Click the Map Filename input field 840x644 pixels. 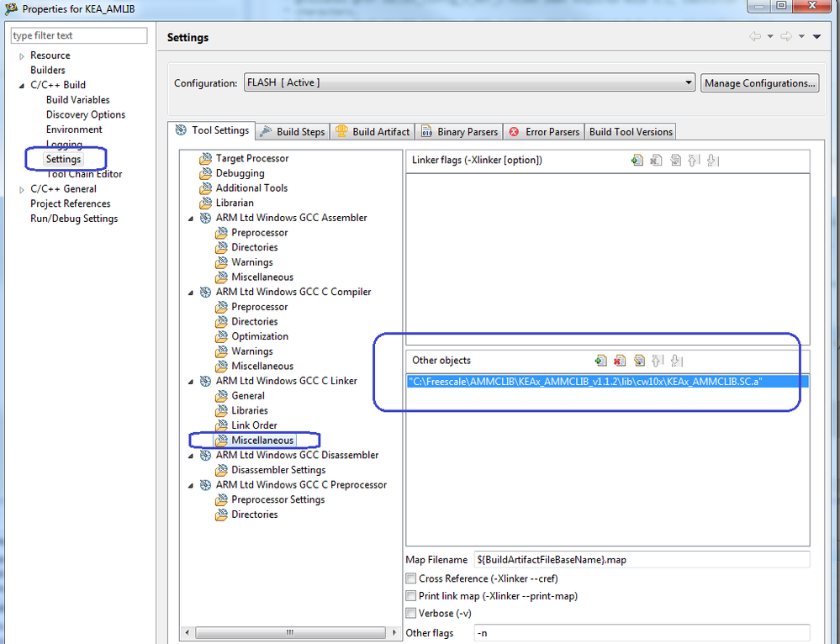(x=642, y=560)
